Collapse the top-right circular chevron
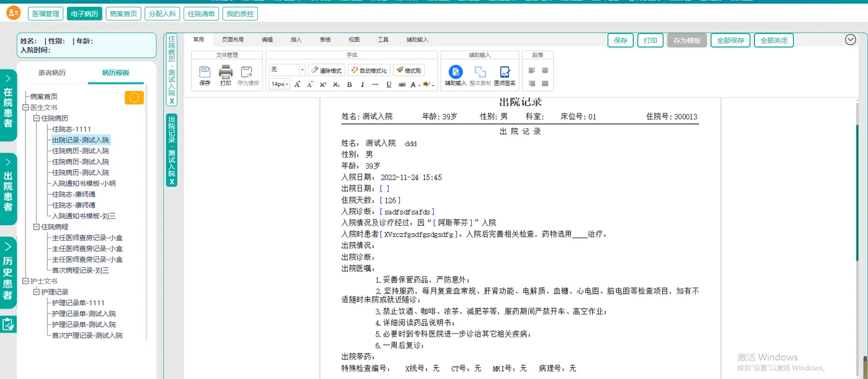Viewport: 868px width, 379px height. tap(851, 40)
